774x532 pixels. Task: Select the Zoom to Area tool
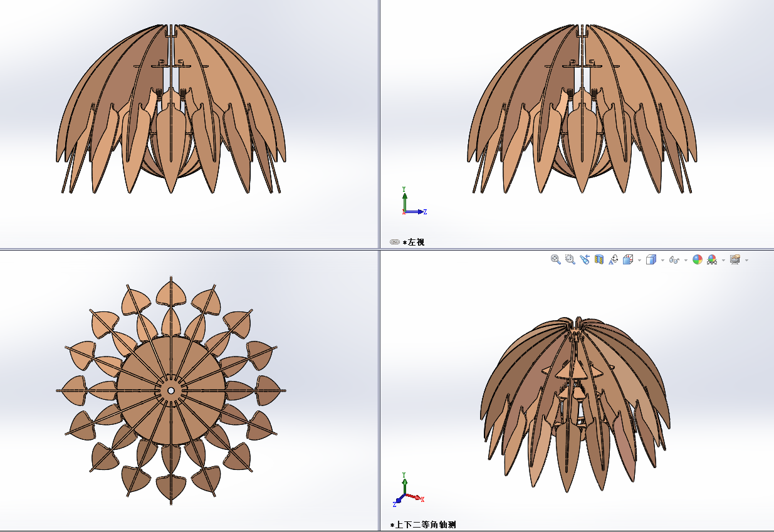tap(570, 259)
